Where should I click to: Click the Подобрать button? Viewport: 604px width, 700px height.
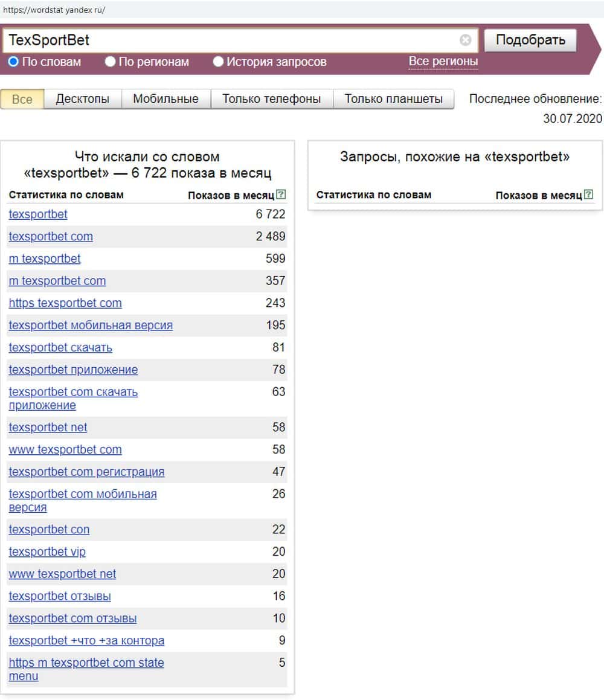(530, 40)
